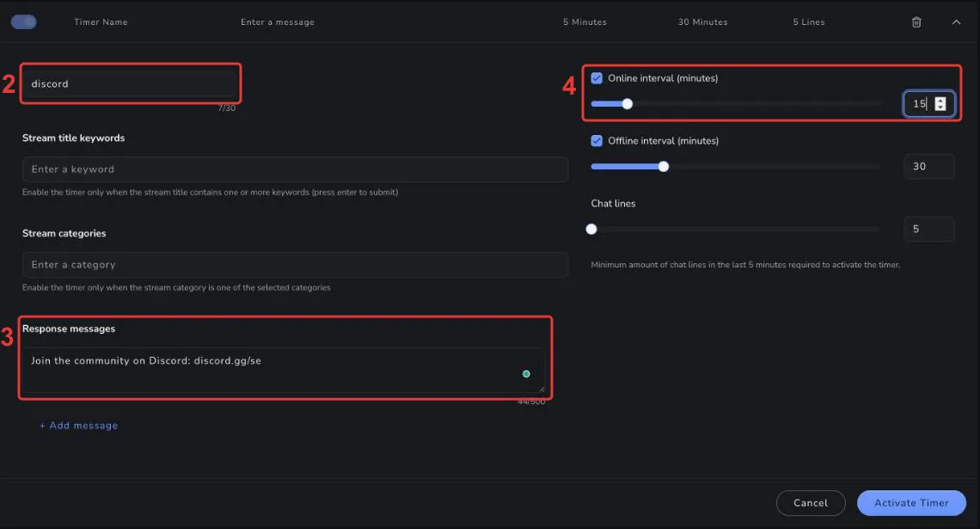Click the green dot in response message box
The image size is (980, 529).
pyautogui.click(x=526, y=374)
